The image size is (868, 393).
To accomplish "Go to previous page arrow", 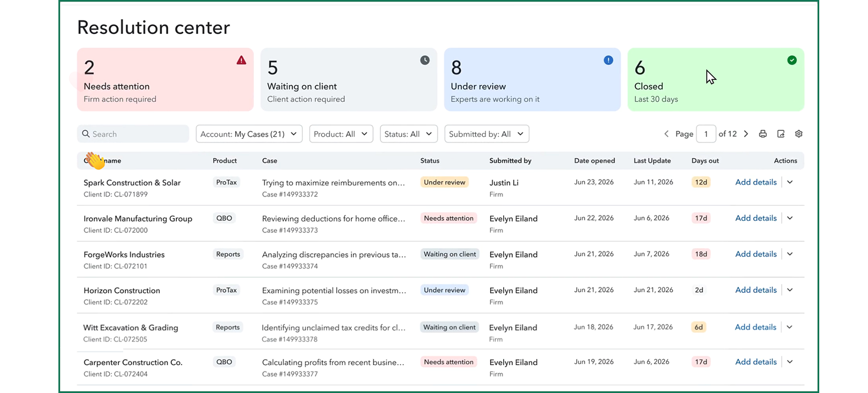I will pyautogui.click(x=667, y=134).
